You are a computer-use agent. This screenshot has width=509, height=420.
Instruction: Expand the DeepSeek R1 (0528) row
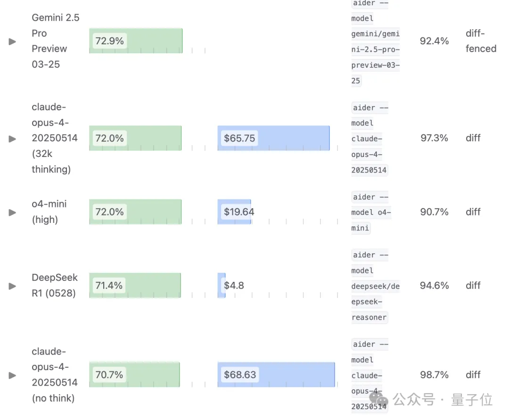pyautogui.click(x=13, y=286)
